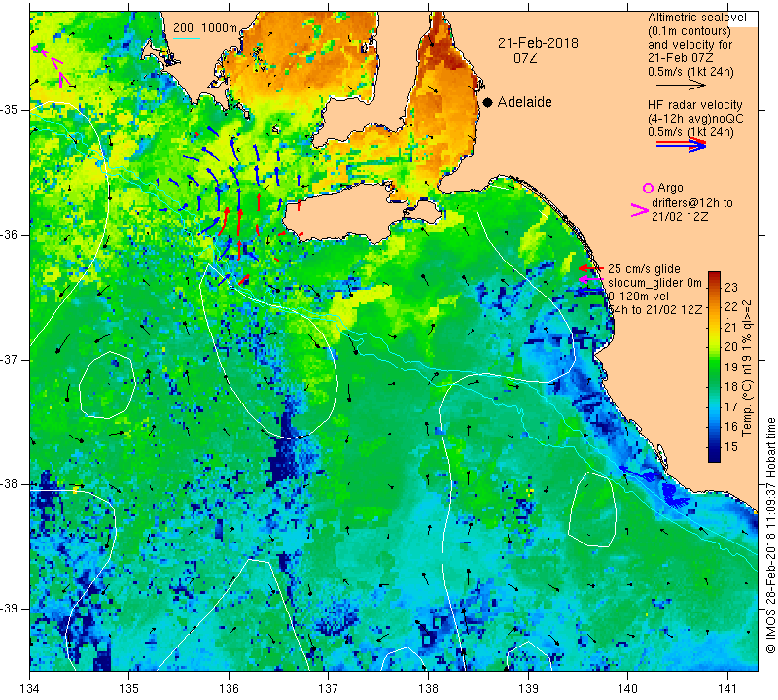The width and height of the screenshot is (778, 700).
Task: Click the date text 21-Feb-2018
Action: click(x=538, y=43)
